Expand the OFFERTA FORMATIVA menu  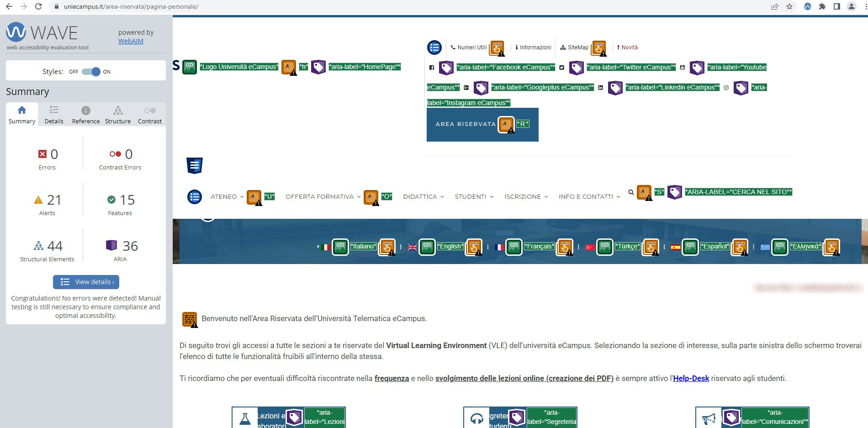coord(323,197)
